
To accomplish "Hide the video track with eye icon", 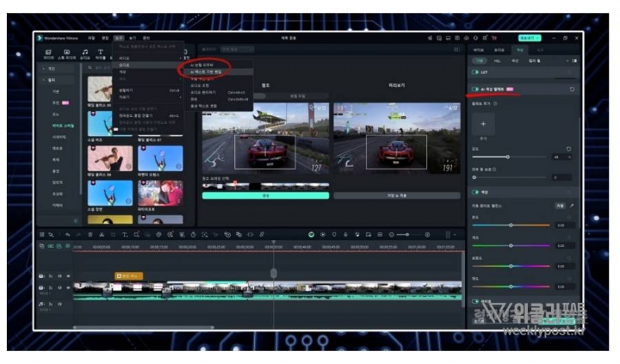I will (68, 288).
